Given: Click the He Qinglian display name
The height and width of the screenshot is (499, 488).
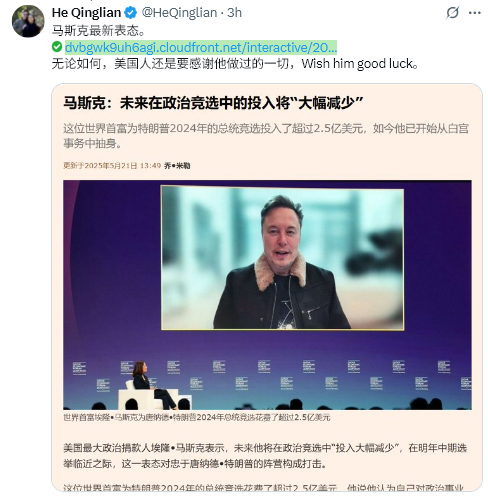Looking at the screenshot, I should [x=86, y=13].
